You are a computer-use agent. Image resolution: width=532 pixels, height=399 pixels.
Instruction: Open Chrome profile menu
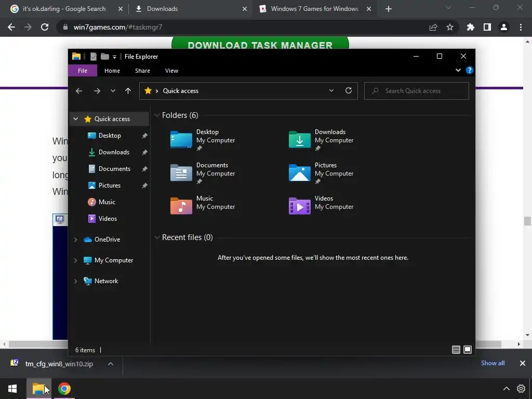point(504,27)
